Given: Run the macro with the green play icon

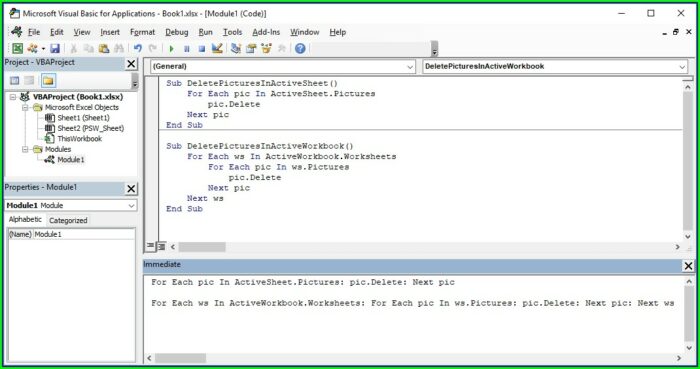Looking at the screenshot, I should coord(171,49).
